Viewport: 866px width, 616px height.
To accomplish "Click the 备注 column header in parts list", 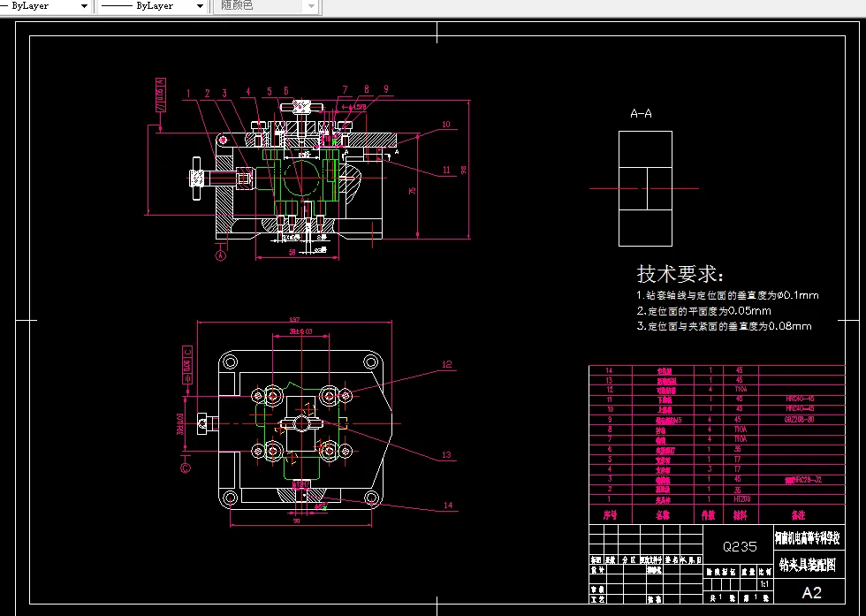I will coord(798,515).
